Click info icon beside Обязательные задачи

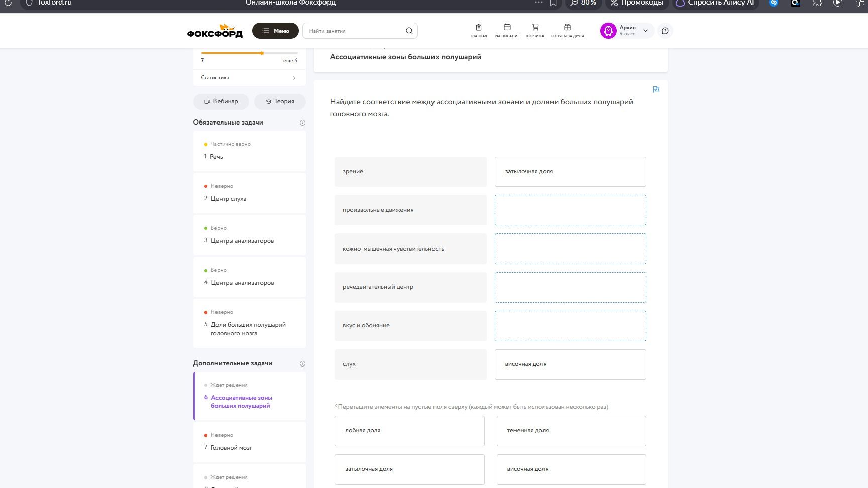point(302,123)
